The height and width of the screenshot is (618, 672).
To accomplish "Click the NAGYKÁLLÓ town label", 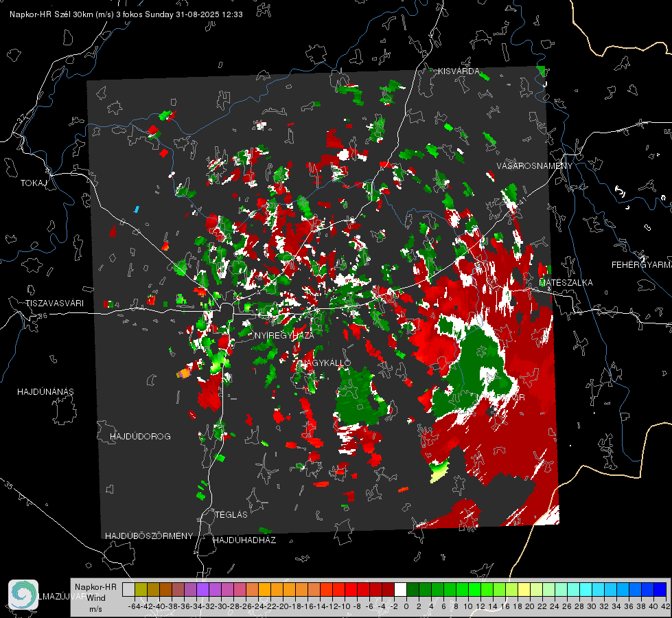I will point(325,363).
